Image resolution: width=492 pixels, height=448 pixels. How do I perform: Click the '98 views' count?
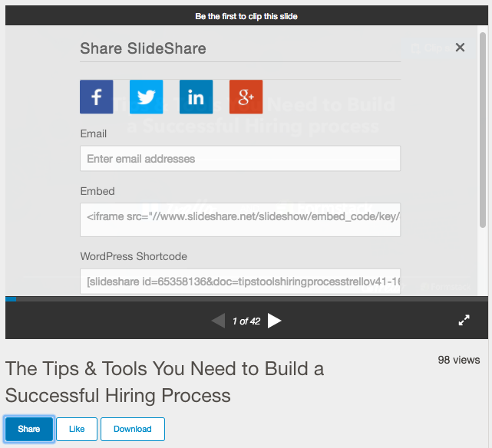click(459, 360)
